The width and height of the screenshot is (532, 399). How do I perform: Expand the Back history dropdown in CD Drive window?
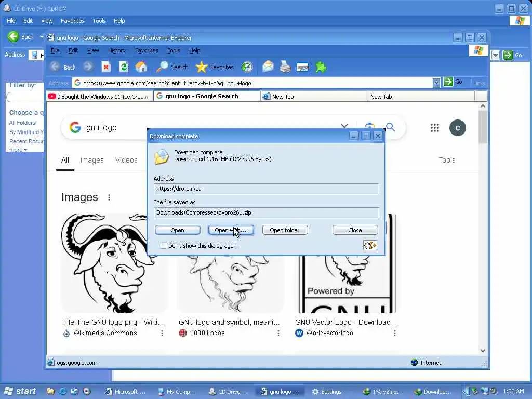(42, 37)
